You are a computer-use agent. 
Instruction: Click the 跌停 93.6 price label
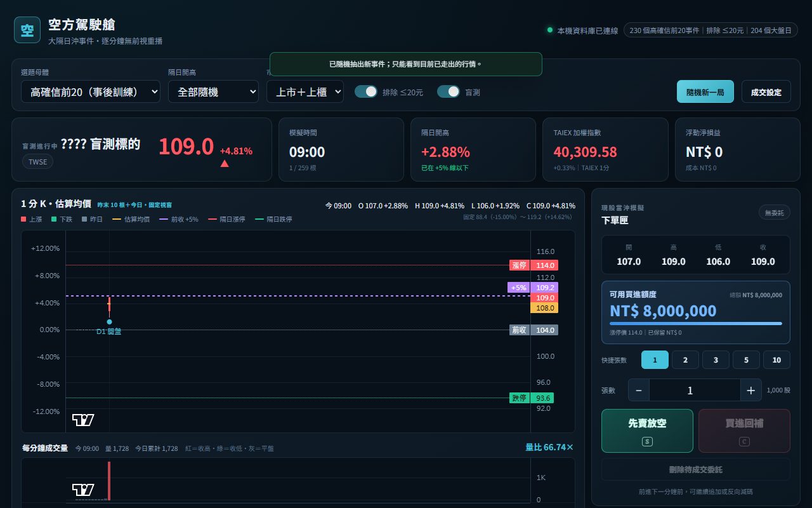(532, 398)
